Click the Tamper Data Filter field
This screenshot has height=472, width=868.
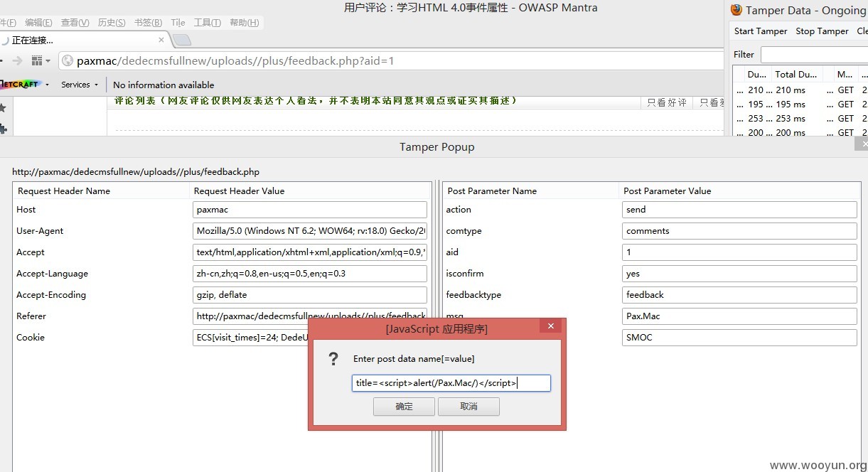click(x=814, y=55)
